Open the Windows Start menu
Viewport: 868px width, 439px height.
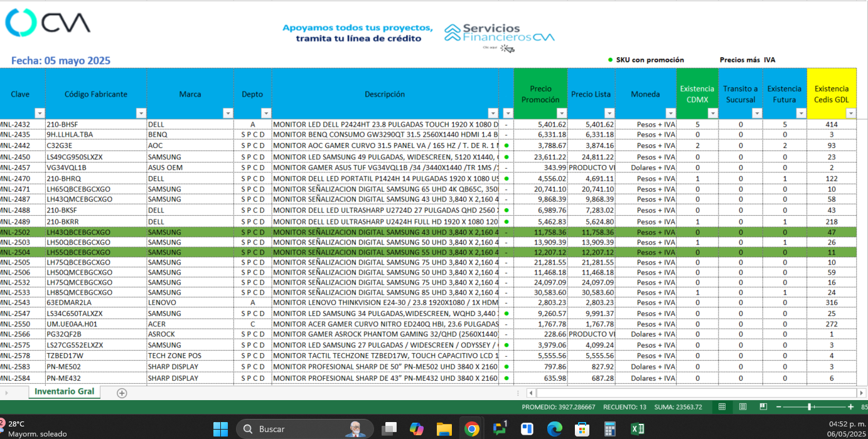tap(220, 429)
